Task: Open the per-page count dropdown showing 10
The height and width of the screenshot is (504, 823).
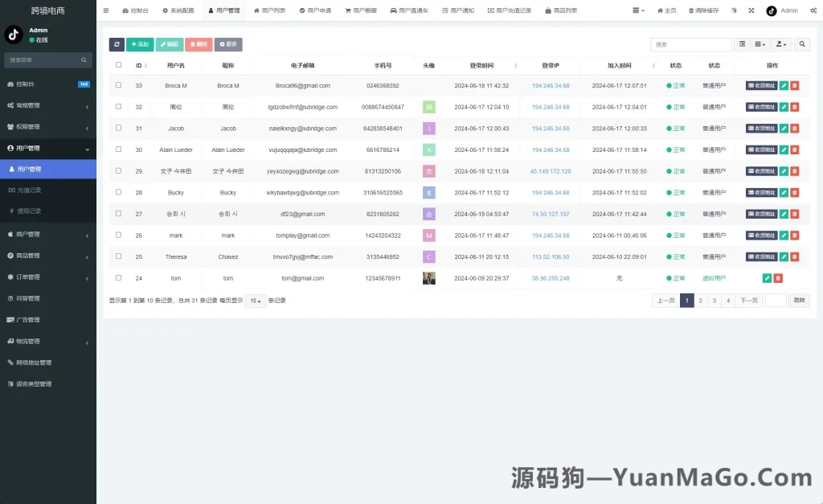Action: tap(254, 299)
